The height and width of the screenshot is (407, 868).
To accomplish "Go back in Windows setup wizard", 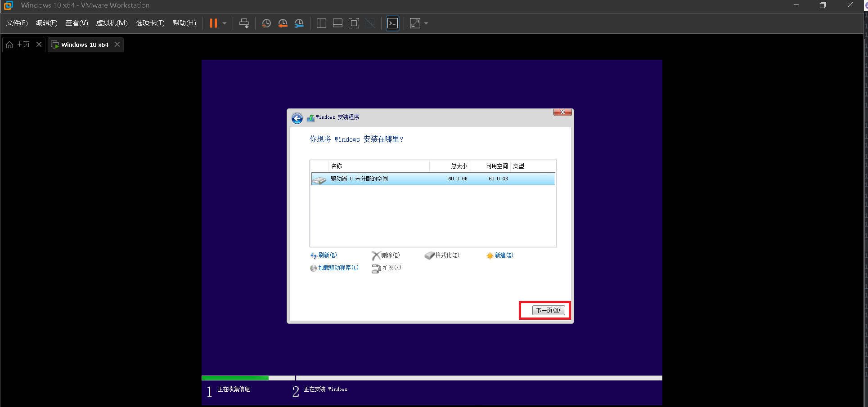I will coord(297,118).
